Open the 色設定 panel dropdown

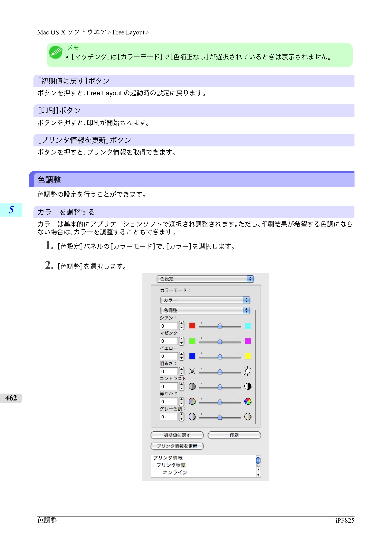206,279
